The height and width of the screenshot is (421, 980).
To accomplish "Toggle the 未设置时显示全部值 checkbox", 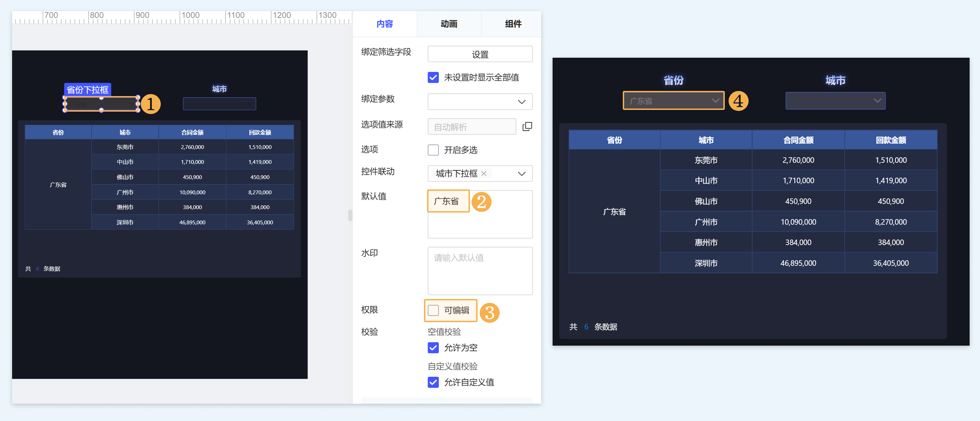I will coord(433,77).
